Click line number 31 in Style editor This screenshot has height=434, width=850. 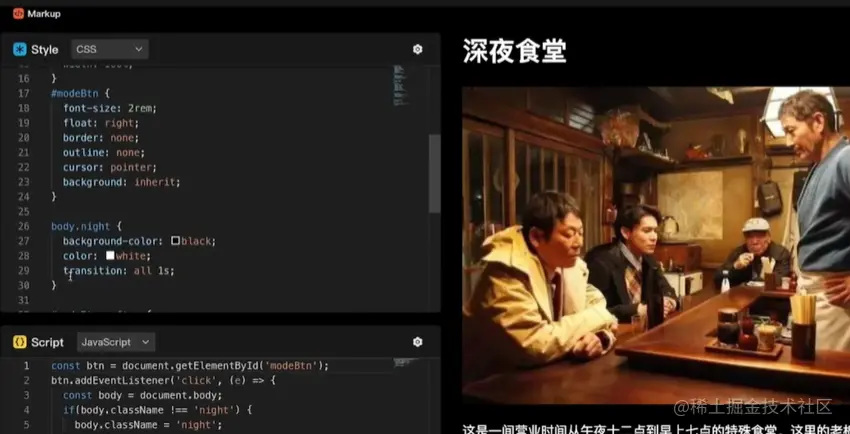[x=23, y=300]
